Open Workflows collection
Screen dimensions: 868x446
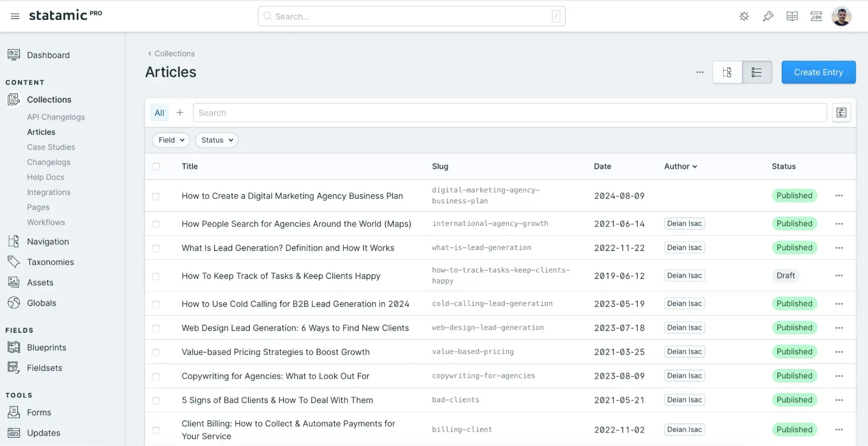point(46,222)
